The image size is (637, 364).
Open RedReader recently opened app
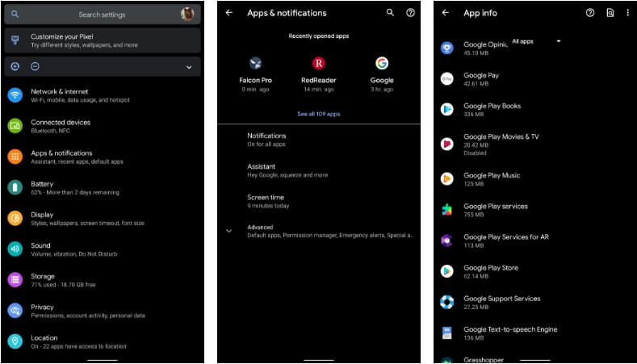[x=319, y=74]
